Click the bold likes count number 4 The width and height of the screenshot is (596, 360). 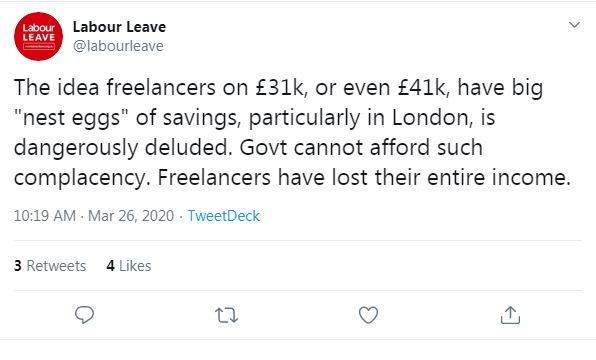pyautogui.click(x=111, y=266)
